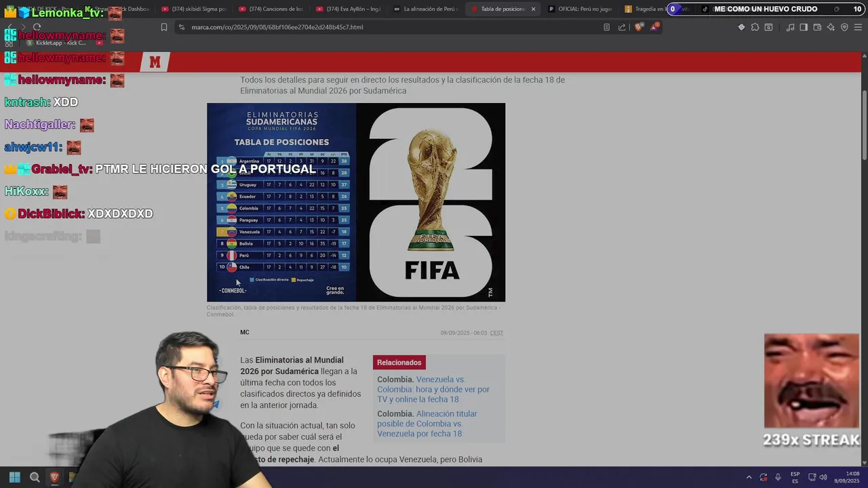
Task: Open the Windows Start menu
Action: pos(14,477)
